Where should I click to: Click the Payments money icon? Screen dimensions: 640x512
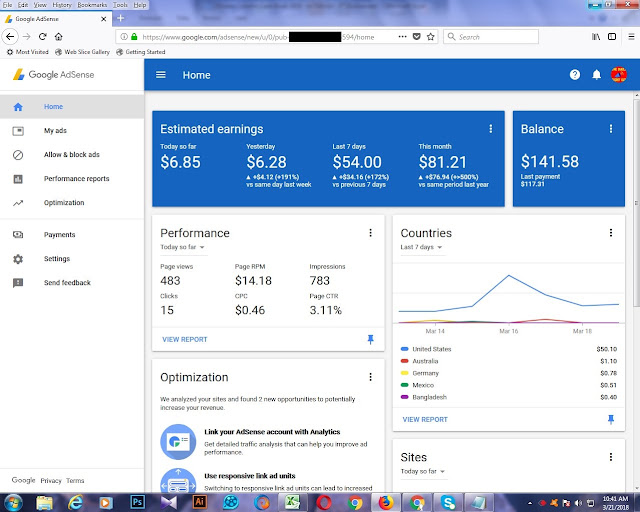(x=18, y=235)
